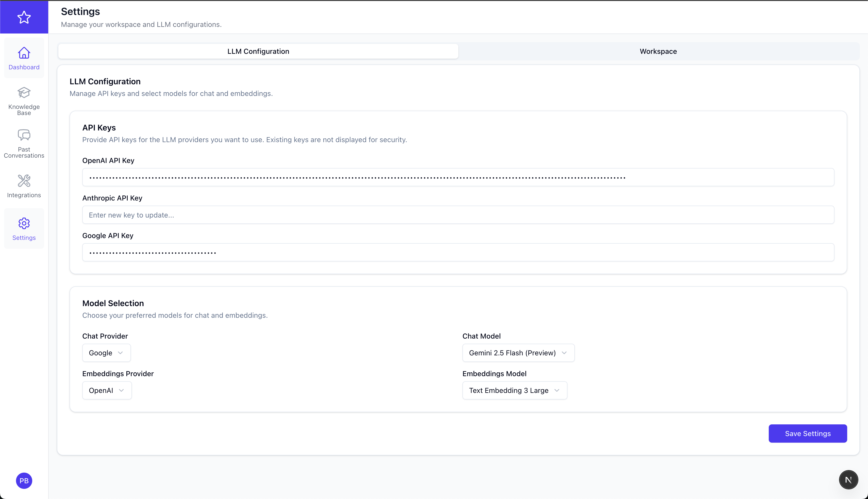This screenshot has width=868, height=499.
Task: Click the Past Conversations sidebar label
Action: [24, 153]
